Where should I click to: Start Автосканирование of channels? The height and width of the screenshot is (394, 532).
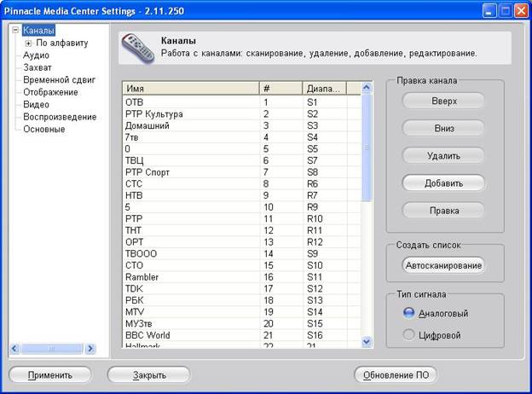tap(444, 265)
